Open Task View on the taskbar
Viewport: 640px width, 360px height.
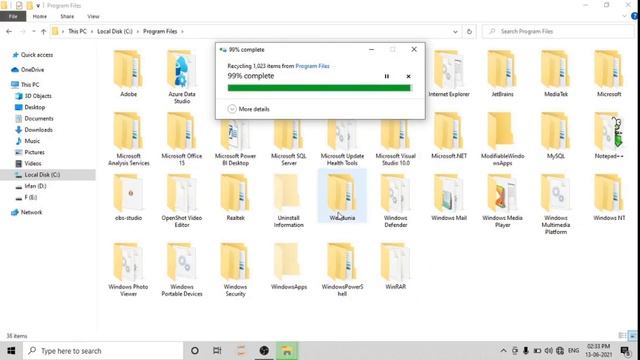click(217, 351)
